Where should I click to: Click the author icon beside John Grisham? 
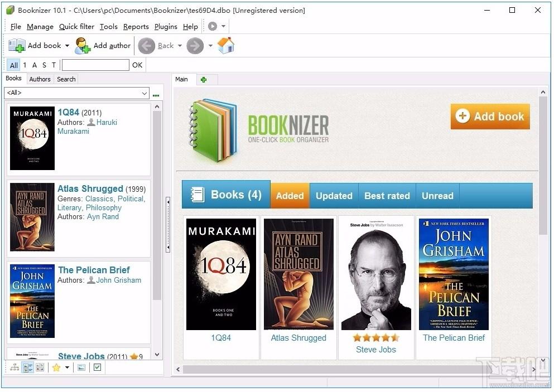coord(91,280)
